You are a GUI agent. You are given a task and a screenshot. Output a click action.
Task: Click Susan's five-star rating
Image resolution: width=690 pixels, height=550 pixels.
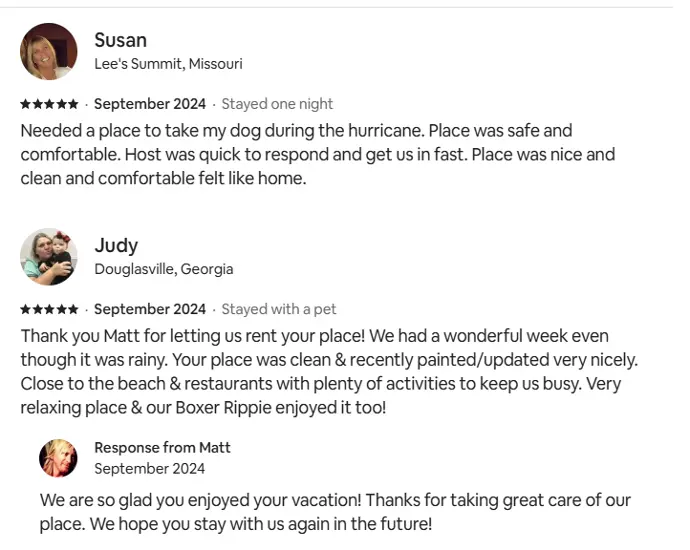(x=49, y=104)
